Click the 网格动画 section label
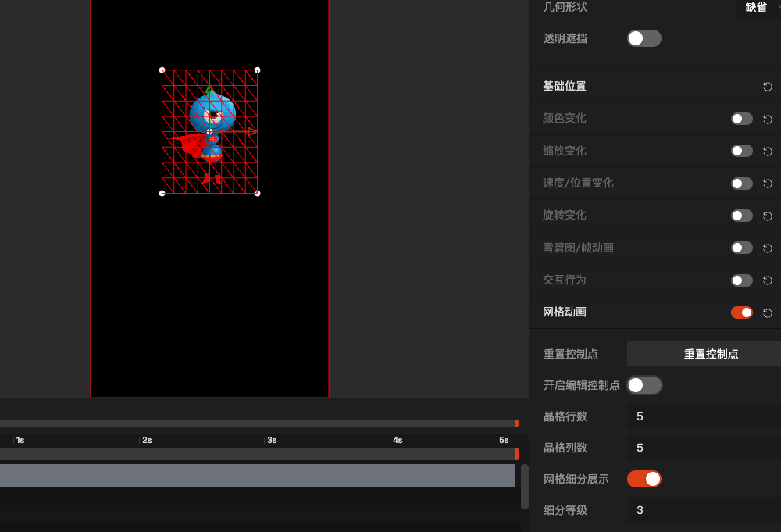 (565, 312)
